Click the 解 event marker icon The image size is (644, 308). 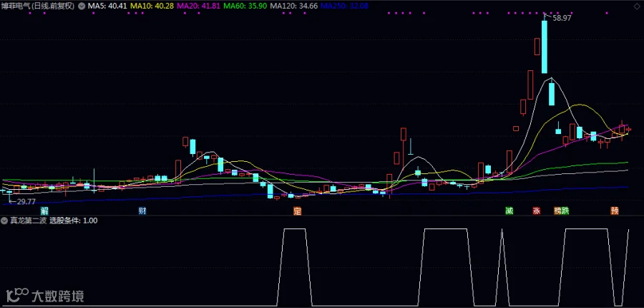click(x=44, y=211)
